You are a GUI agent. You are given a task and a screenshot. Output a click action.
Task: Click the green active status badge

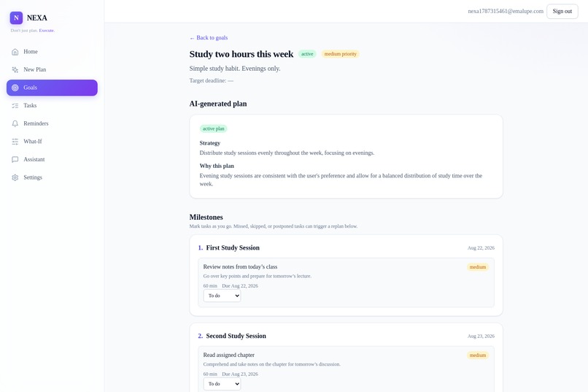tap(307, 54)
